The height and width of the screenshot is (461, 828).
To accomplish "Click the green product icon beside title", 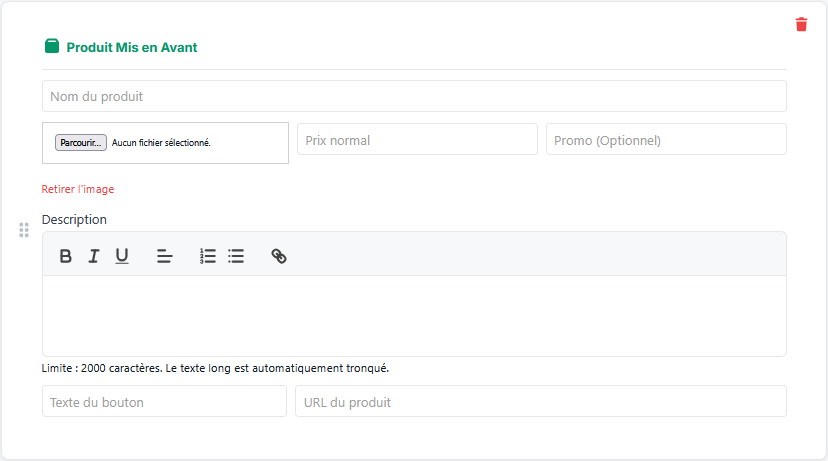I will (x=52, y=46).
